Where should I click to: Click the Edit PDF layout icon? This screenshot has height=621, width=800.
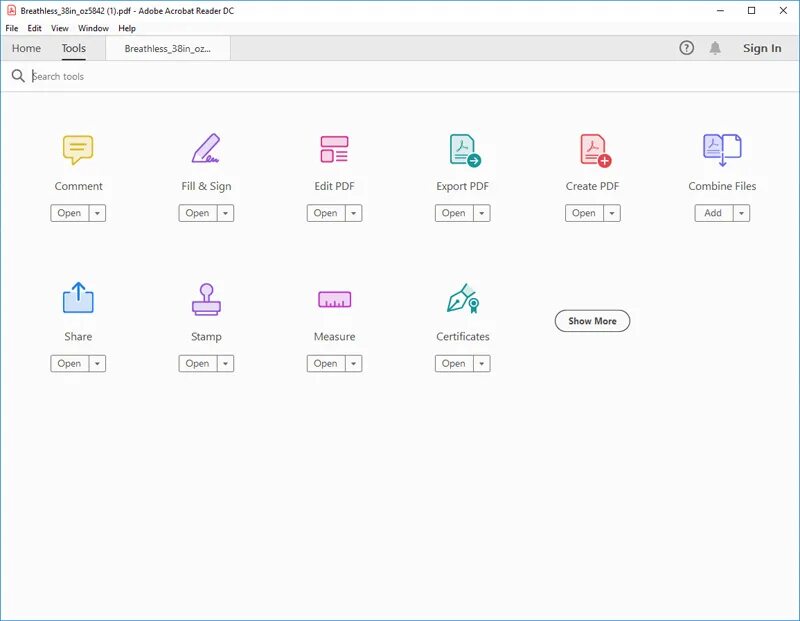[334, 149]
